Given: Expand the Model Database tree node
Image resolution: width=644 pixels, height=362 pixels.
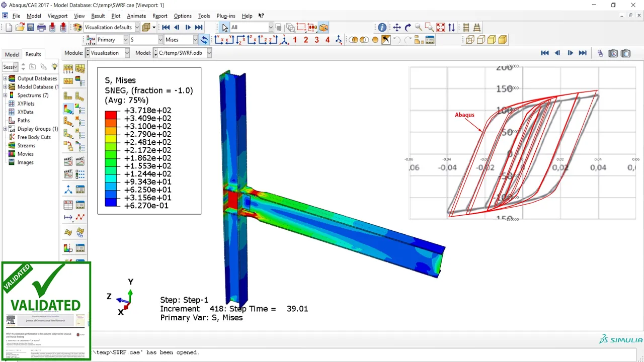Looking at the screenshot, I should (x=5, y=87).
